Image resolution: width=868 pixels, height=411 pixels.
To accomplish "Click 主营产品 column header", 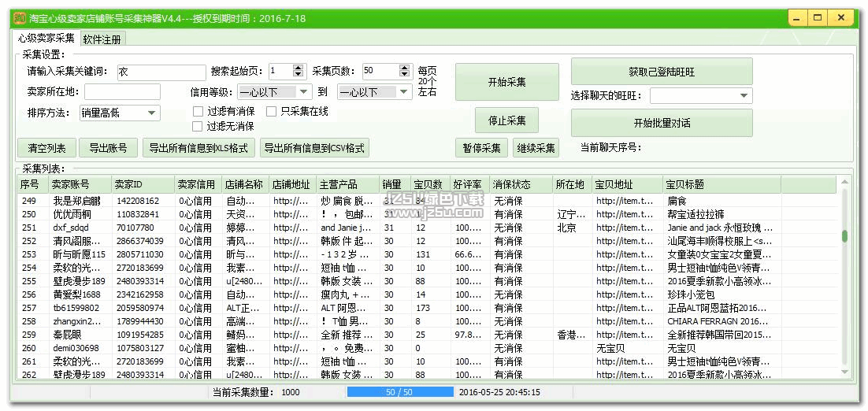I will tap(348, 185).
